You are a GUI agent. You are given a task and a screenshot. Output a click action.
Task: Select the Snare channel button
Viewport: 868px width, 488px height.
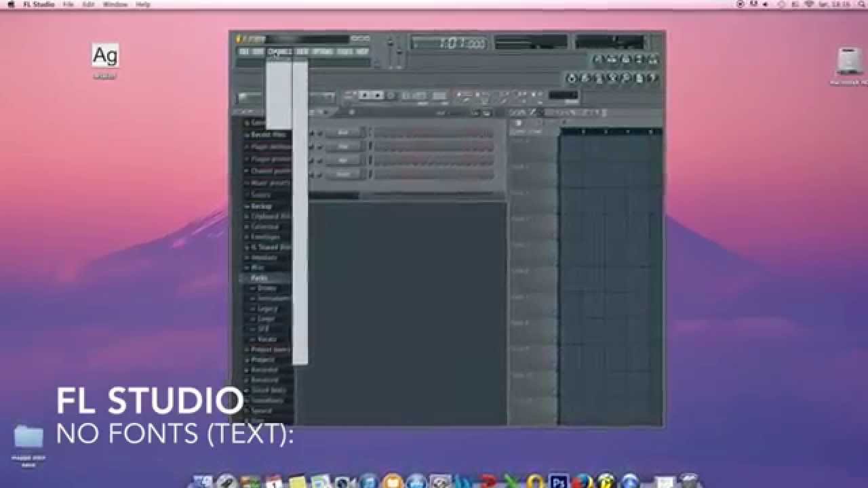pyautogui.click(x=344, y=174)
